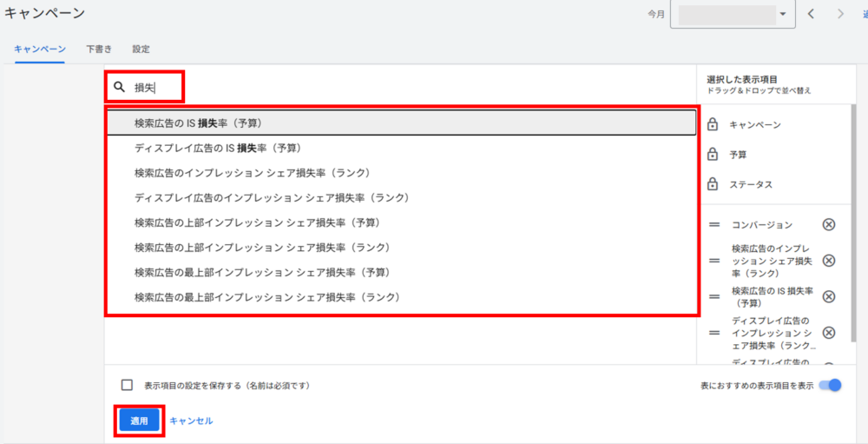Screen dimensions: 868x444
Task: Choose ディスプレイ広告の IS 損失率（予算） option
Action: click(x=218, y=148)
